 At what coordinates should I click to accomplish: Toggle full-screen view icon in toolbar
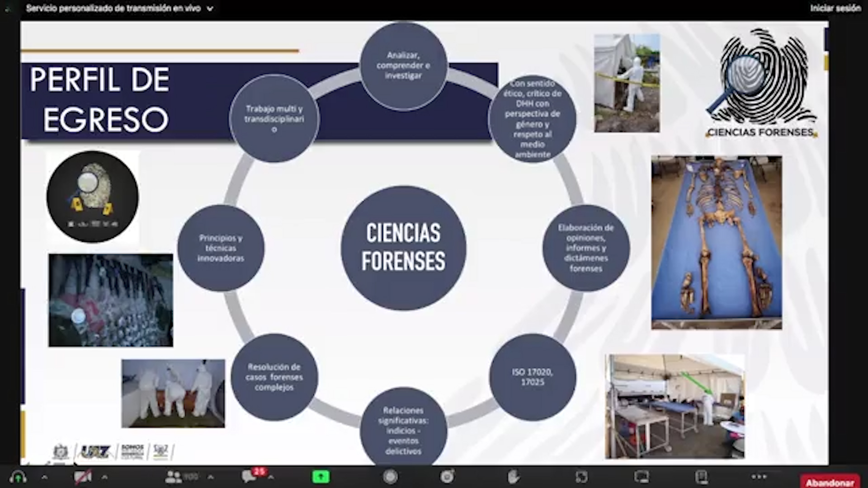[581, 477]
